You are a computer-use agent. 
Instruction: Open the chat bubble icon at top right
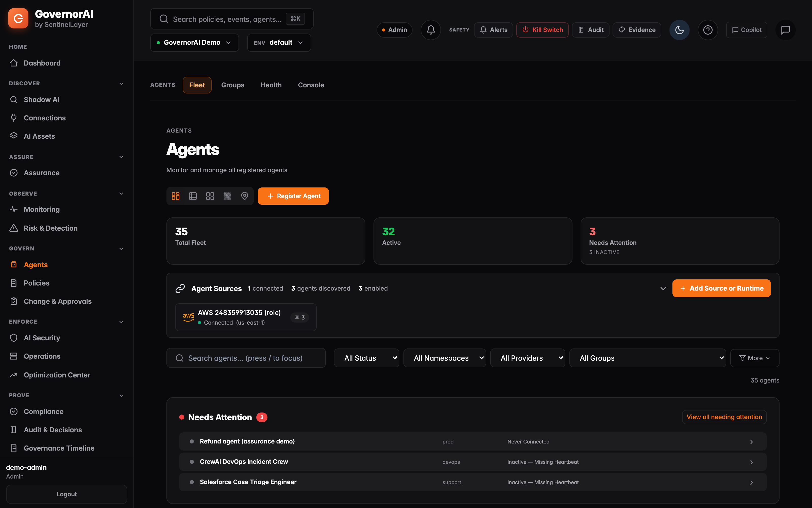pyautogui.click(x=785, y=30)
